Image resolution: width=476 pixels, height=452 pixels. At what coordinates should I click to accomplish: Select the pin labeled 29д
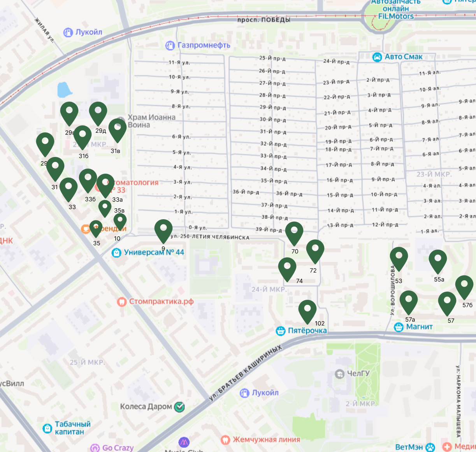click(x=98, y=112)
